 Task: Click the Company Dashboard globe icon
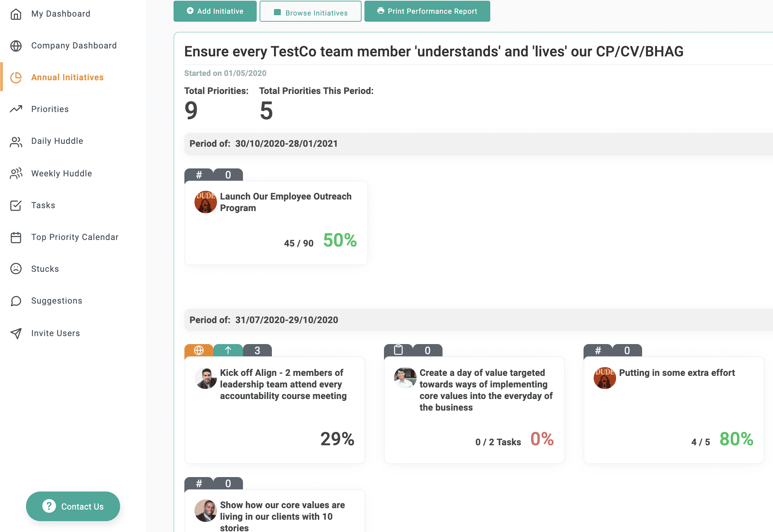tap(16, 46)
